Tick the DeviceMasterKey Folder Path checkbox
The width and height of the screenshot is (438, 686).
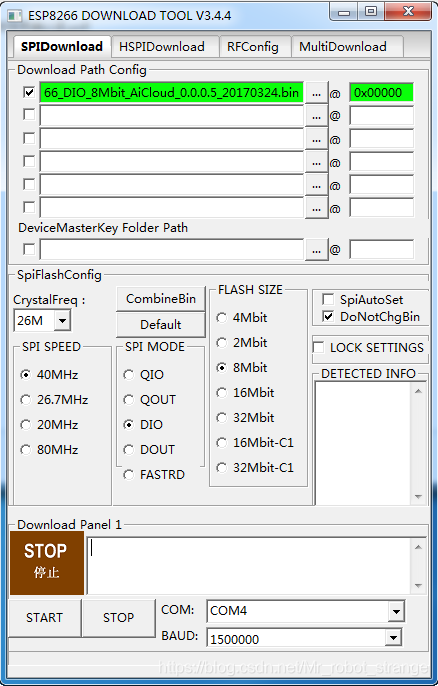(29, 249)
